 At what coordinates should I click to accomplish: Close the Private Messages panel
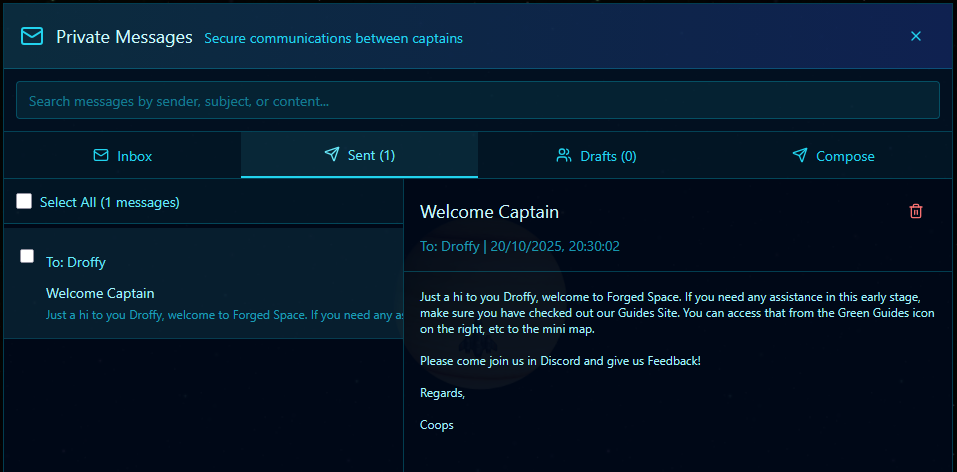pos(915,36)
